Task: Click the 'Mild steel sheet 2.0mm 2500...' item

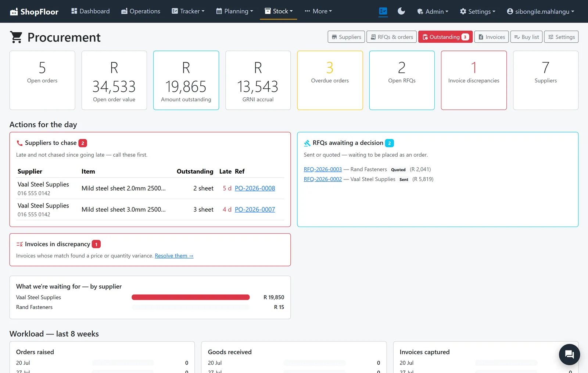Action: (x=123, y=188)
